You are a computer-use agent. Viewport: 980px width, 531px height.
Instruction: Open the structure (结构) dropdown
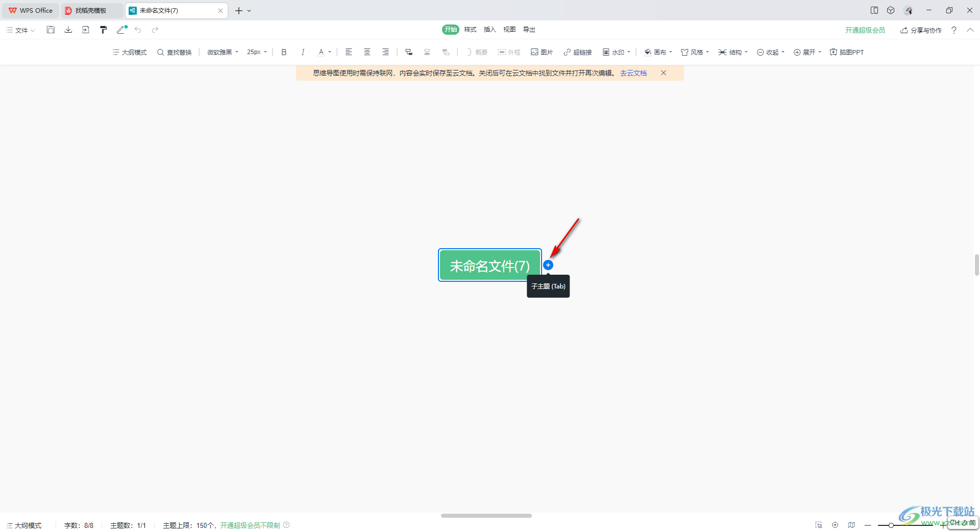pos(733,52)
